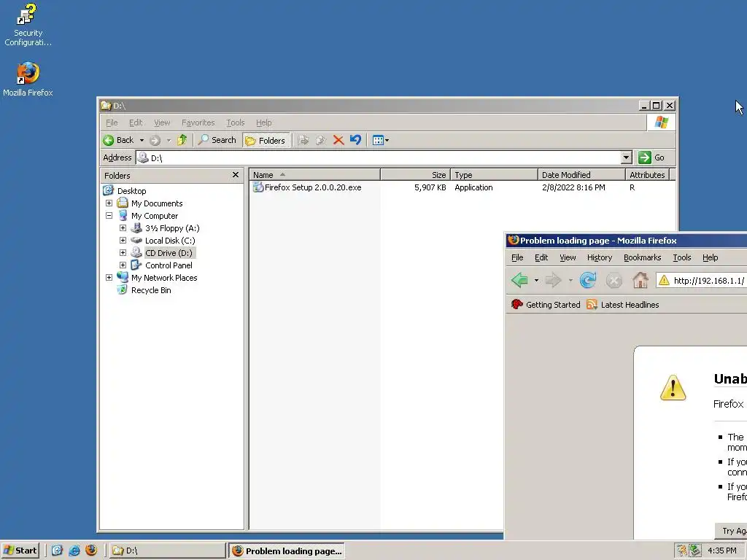Expand 3½ Floppy (A:) node

click(123, 228)
